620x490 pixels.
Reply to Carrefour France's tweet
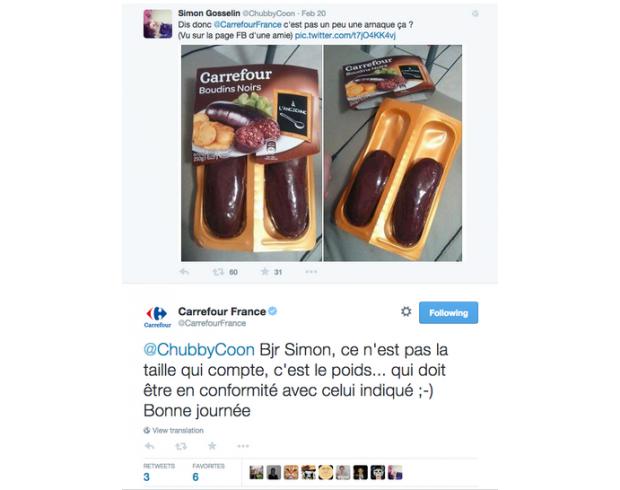[149, 446]
